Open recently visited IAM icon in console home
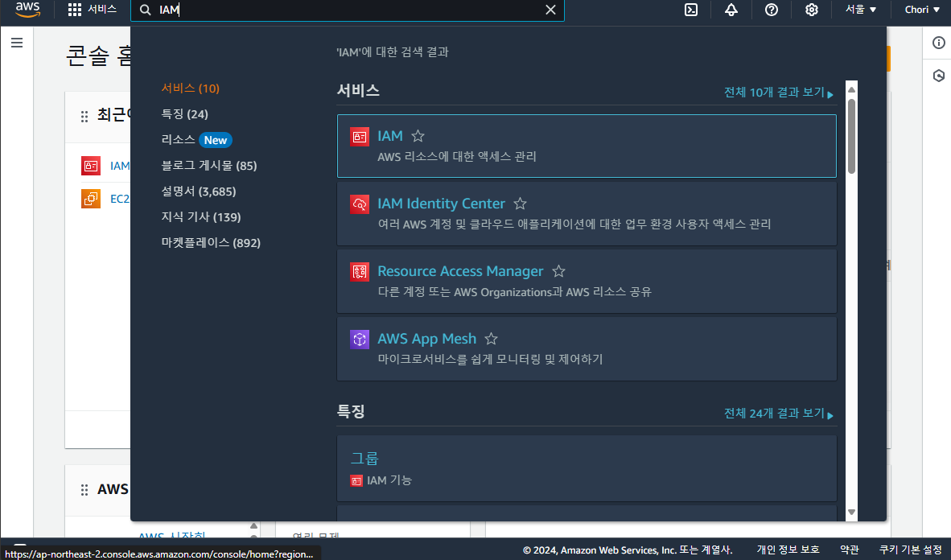The height and width of the screenshot is (560, 951). pyautogui.click(x=91, y=166)
